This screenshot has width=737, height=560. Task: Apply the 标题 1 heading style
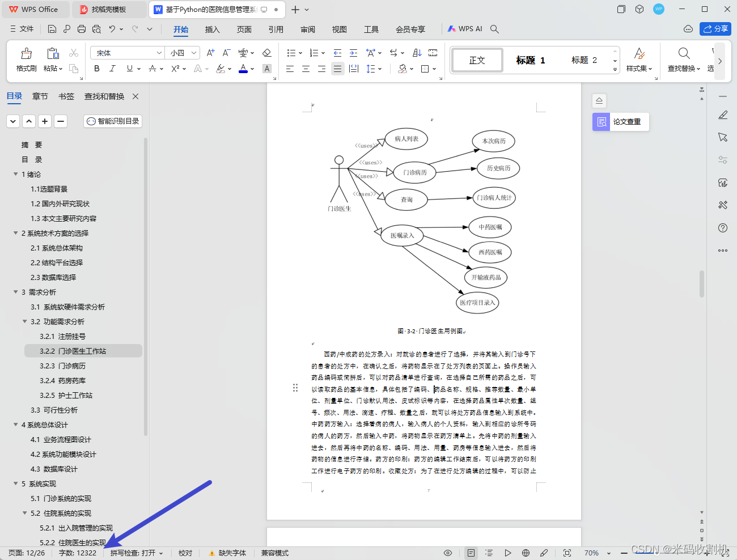coord(531,60)
